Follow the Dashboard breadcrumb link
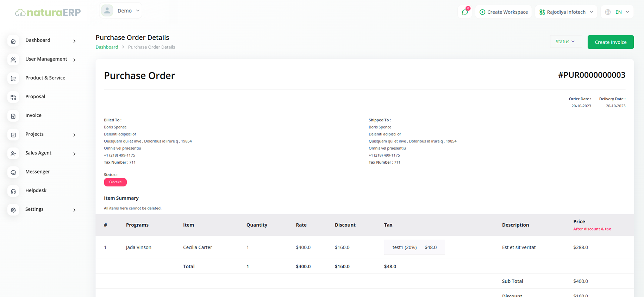644x297 pixels. pos(107,47)
